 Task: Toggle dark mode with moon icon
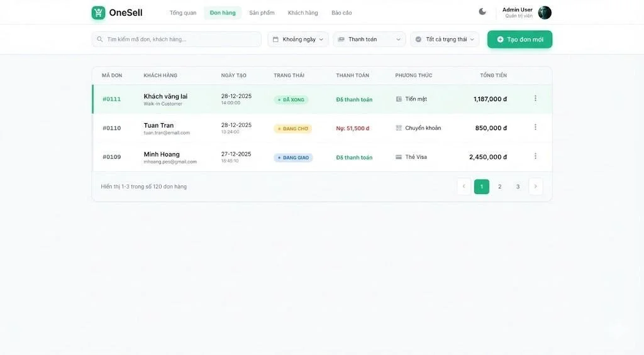[482, 12]
